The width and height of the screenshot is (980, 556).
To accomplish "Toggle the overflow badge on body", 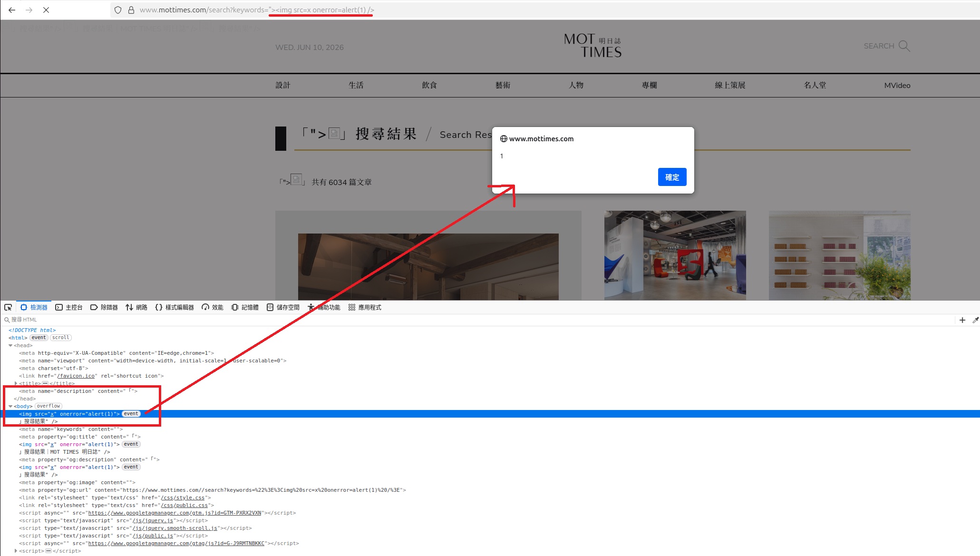I will (x=49, y=406).
